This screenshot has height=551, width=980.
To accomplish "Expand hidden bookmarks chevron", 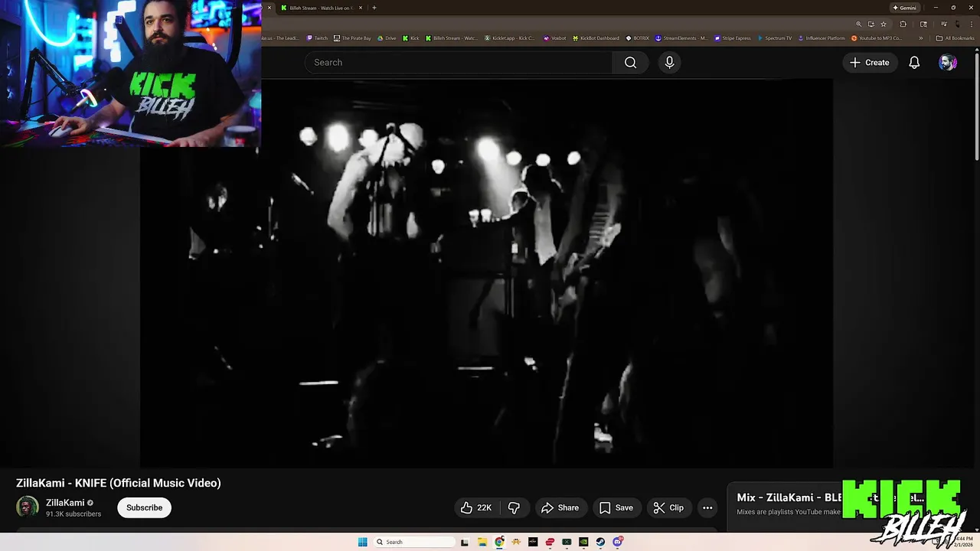I will (921, 38).
